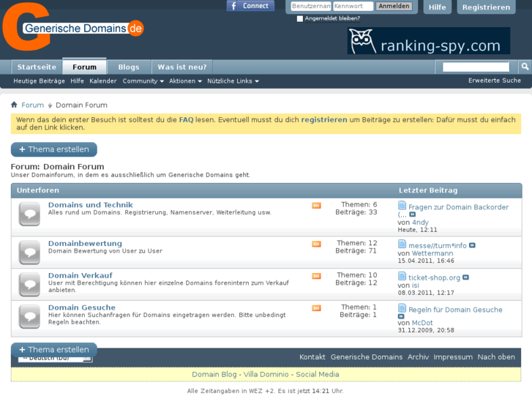
Task: Focus the Benutzername input field
Action: click(x=311, y=6)
